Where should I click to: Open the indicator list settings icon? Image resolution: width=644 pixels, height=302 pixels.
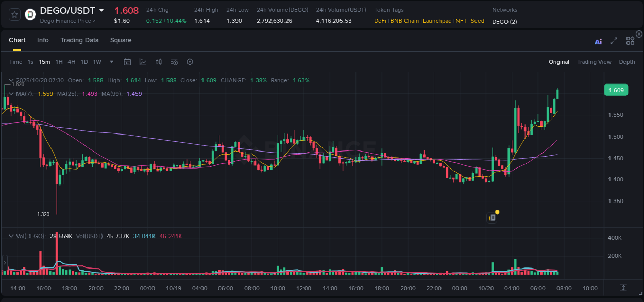coord(174,61)
